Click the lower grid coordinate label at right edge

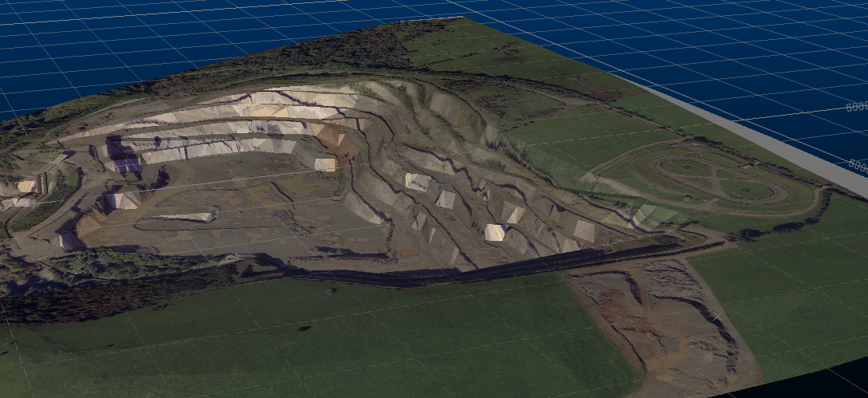858,165
